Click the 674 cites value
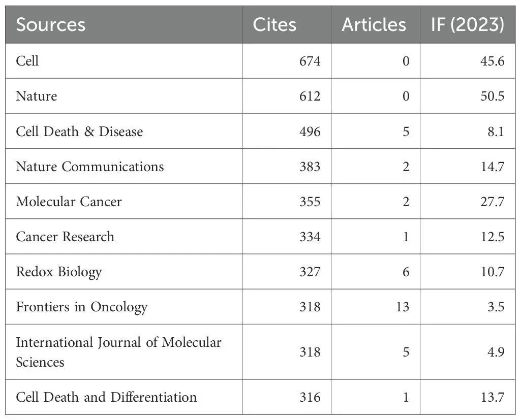521x420 pixels. (310, 61)
